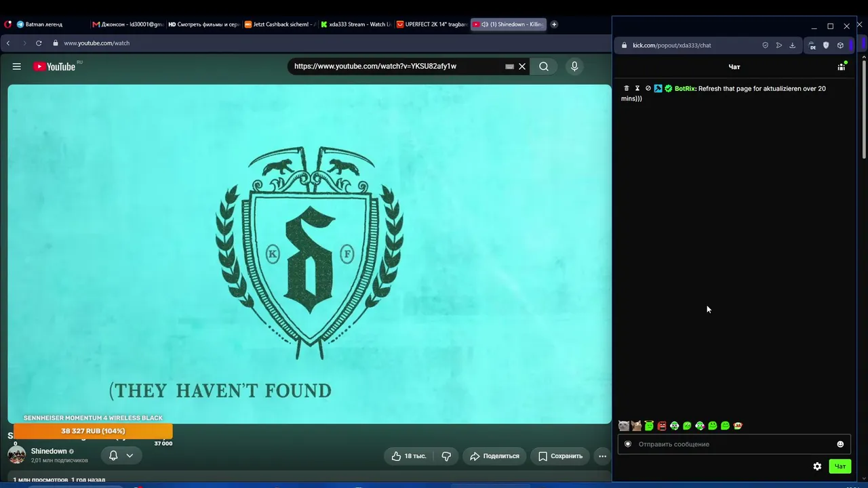This screenshot has width=868, height=488.
Task: Select the red angry emote
Action: (x=662, y=426)
